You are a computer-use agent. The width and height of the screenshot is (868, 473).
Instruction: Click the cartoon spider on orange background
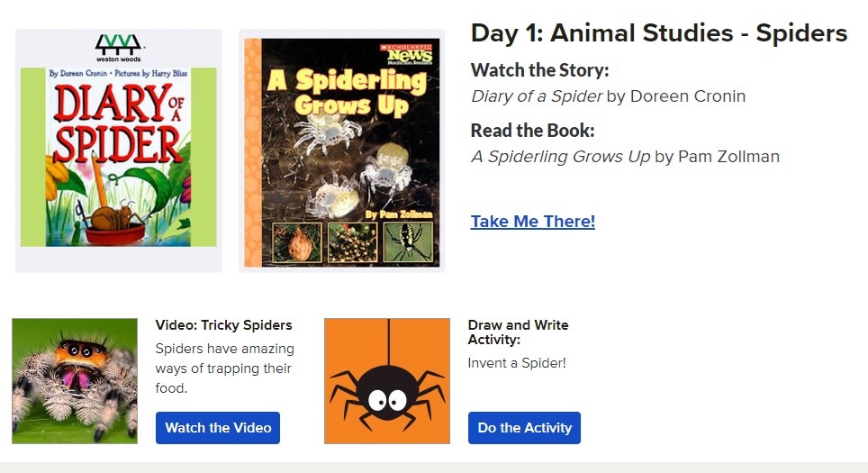pyautogui.click(x=387, y=381)
